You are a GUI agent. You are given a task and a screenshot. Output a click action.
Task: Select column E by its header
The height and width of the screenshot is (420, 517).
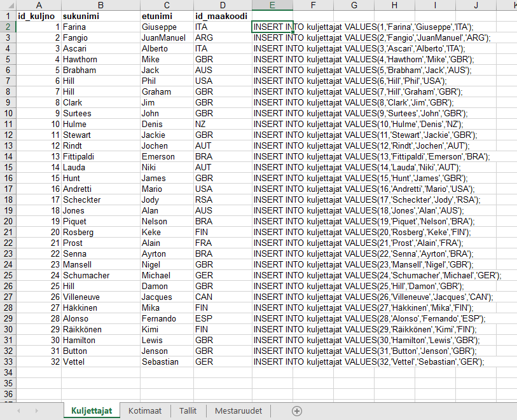(x=272, y=5)
